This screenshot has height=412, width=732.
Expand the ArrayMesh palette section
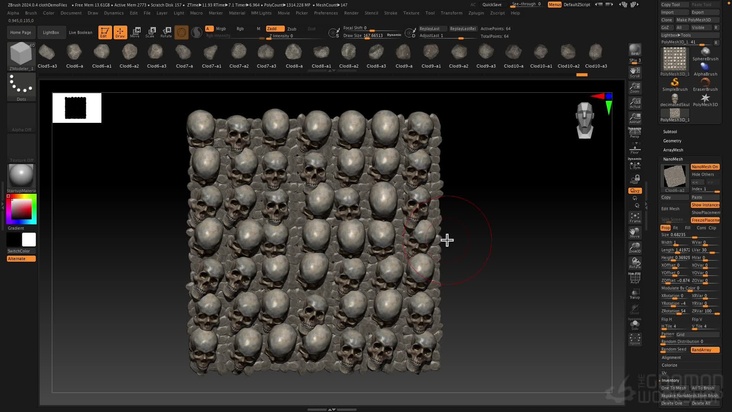tap(673, 150)
